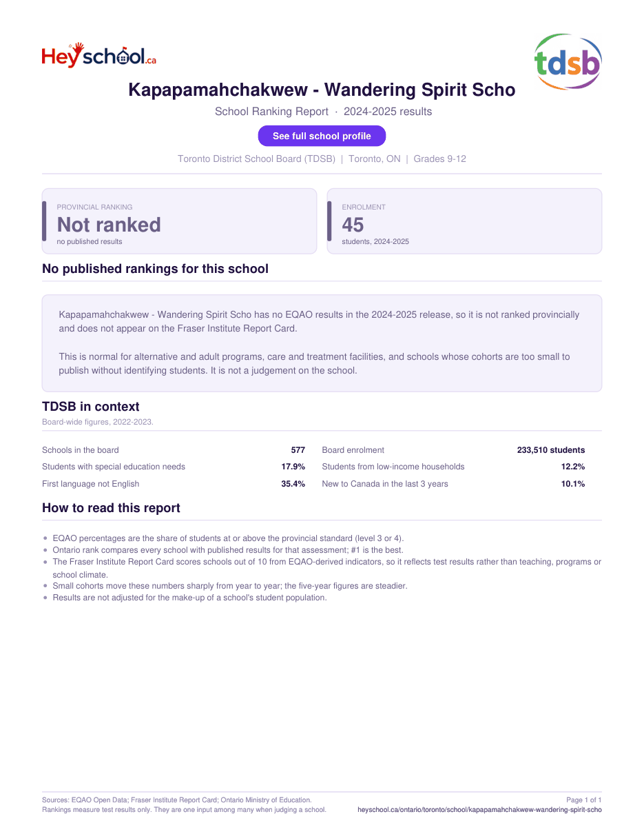Select the Enrolment card showing 45

pos(464,221)
